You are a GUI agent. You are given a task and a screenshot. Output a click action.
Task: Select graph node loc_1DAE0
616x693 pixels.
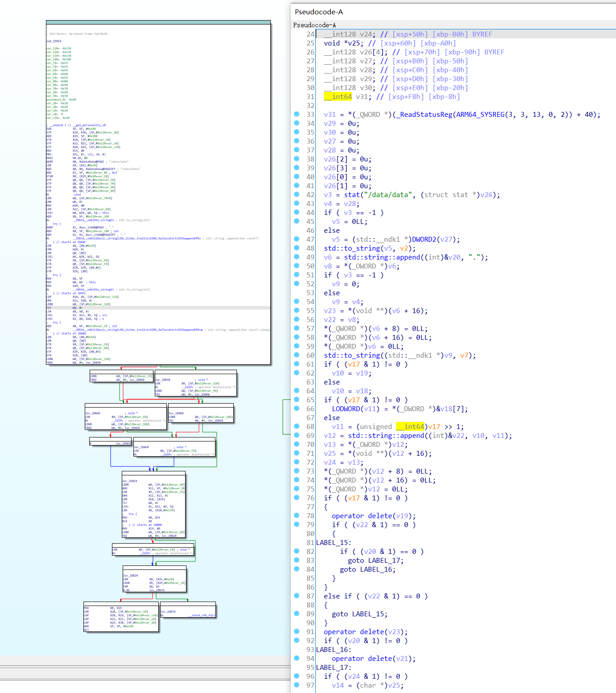174,447
